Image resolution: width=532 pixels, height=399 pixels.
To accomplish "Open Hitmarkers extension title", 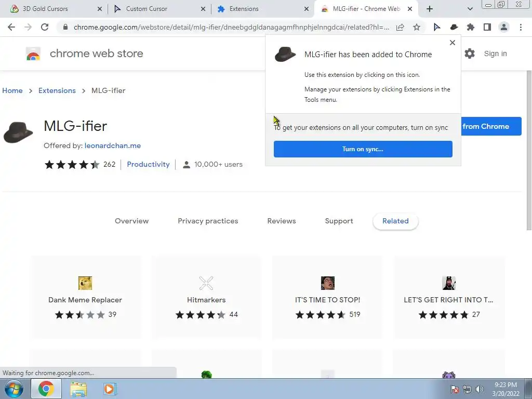I will coord(206,300).
